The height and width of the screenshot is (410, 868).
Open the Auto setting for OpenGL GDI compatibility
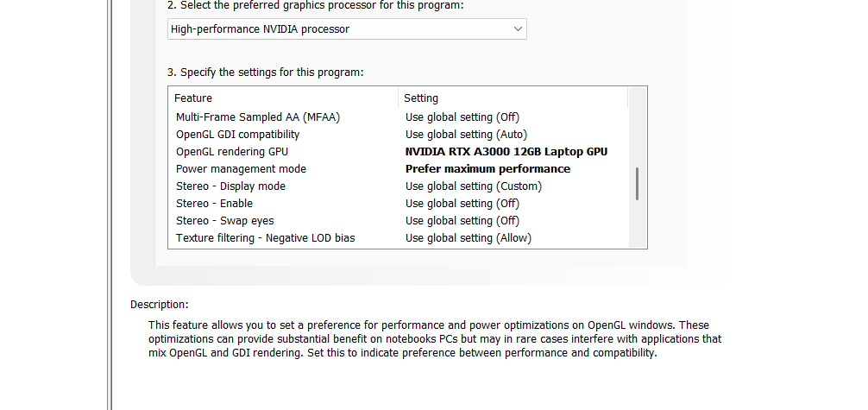[x=466, y=135]
